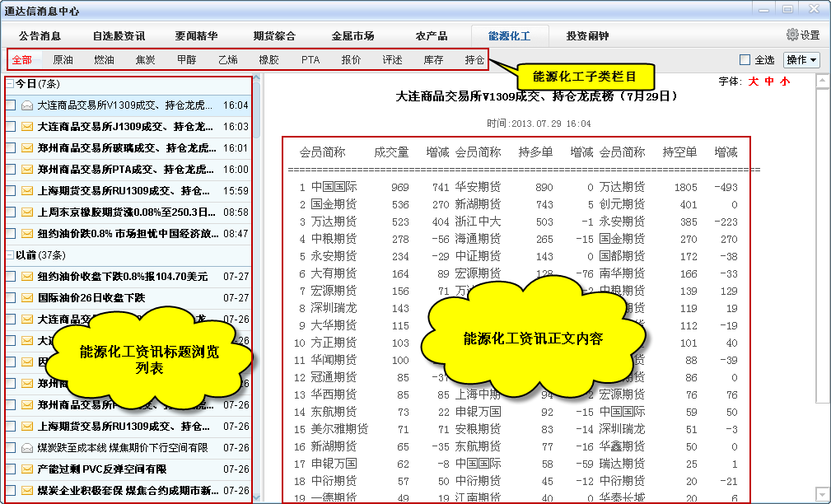The width and height of the screenshot is (831, 504).
Task: Click envelope icon beside 上海期货交易所RU1309 16:00 row item
Action: (x=27, y=191)
